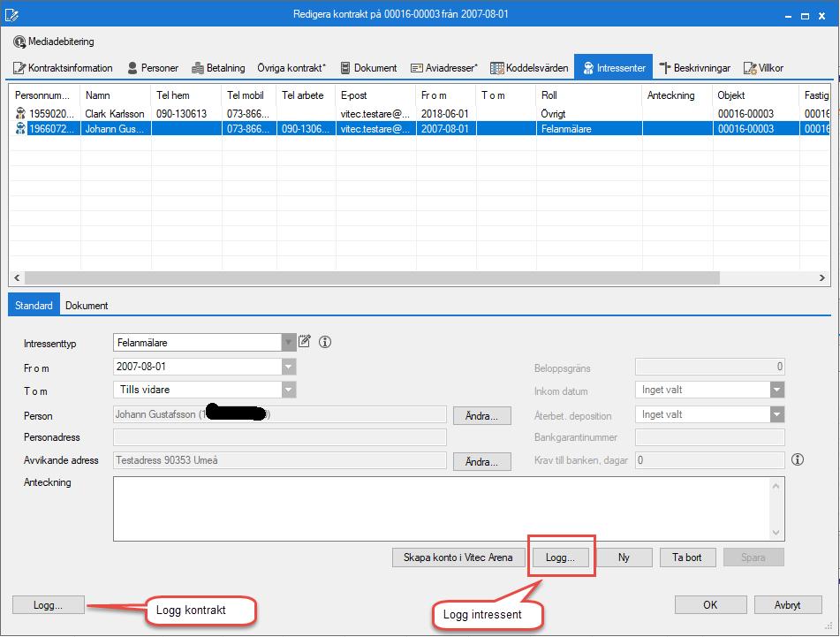Sort by the Personnum column header

click(x=45, y=95)
